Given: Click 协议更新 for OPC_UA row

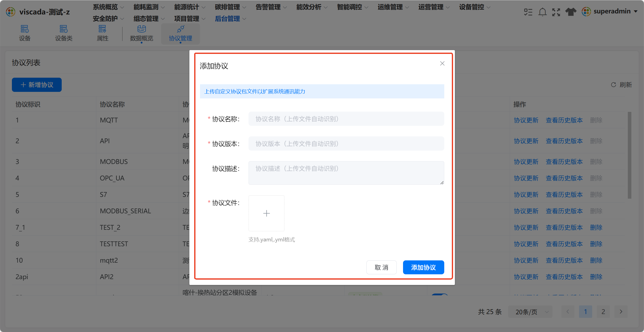Looking at the screenshot, I should (526, 178).
